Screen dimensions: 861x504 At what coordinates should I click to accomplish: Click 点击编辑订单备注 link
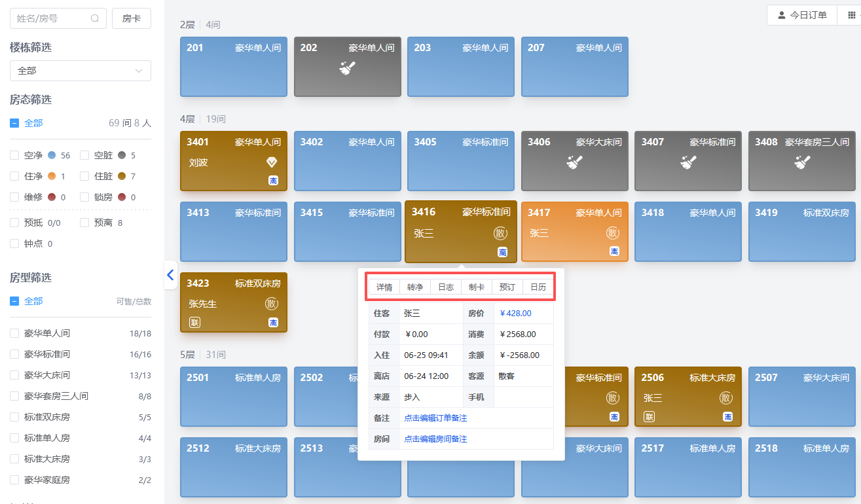coord(435,418)
